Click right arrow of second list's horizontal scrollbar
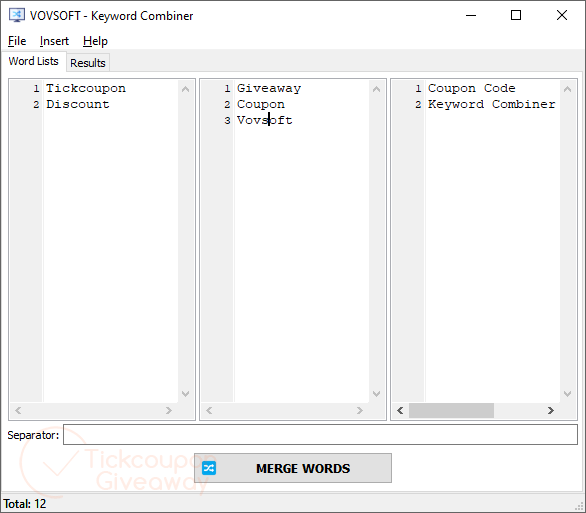 tap(360, 411)
